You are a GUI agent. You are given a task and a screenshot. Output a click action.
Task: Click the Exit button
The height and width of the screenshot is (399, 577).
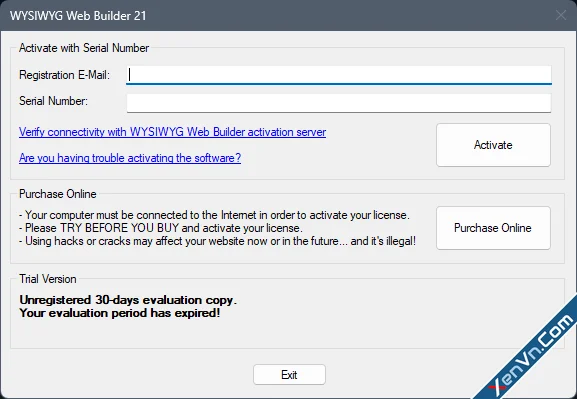point(289,375)
